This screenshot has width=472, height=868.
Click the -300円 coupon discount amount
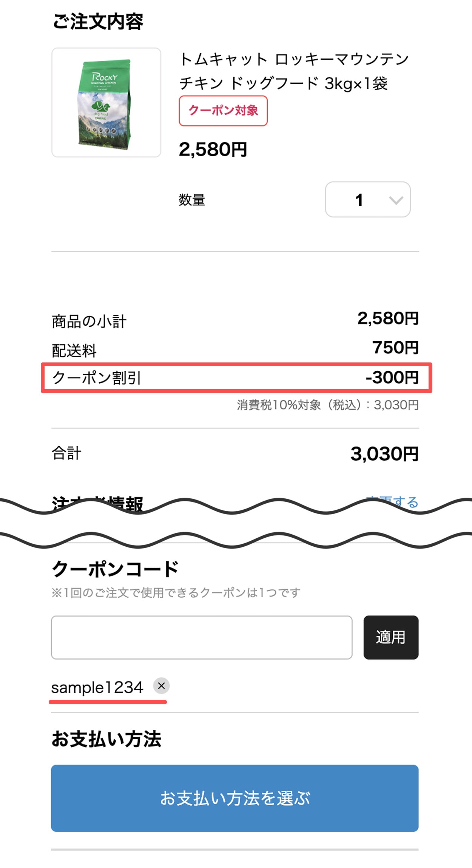tap(392, 378)
